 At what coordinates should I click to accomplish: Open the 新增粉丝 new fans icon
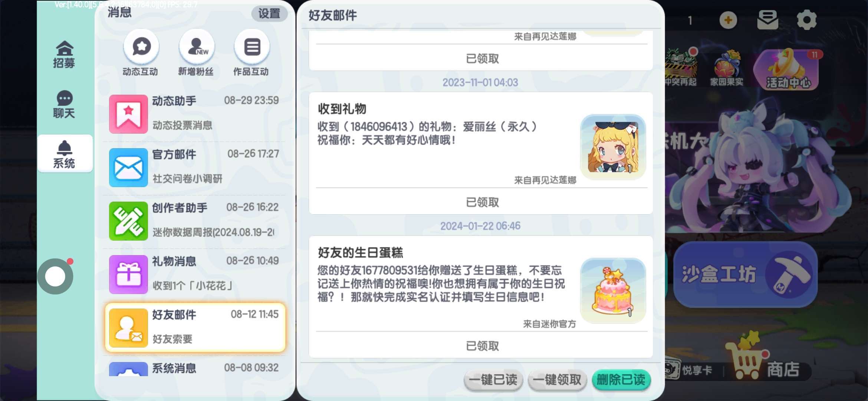[x=197, y=47]
